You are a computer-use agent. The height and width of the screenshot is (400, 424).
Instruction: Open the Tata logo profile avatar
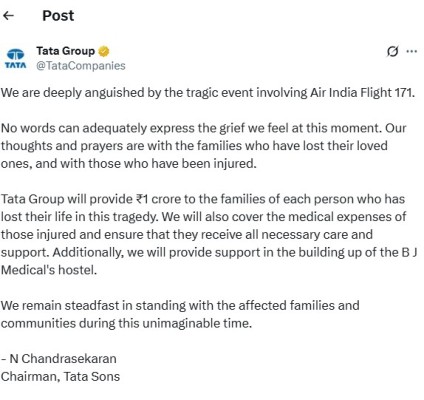(x=15, y=58)
